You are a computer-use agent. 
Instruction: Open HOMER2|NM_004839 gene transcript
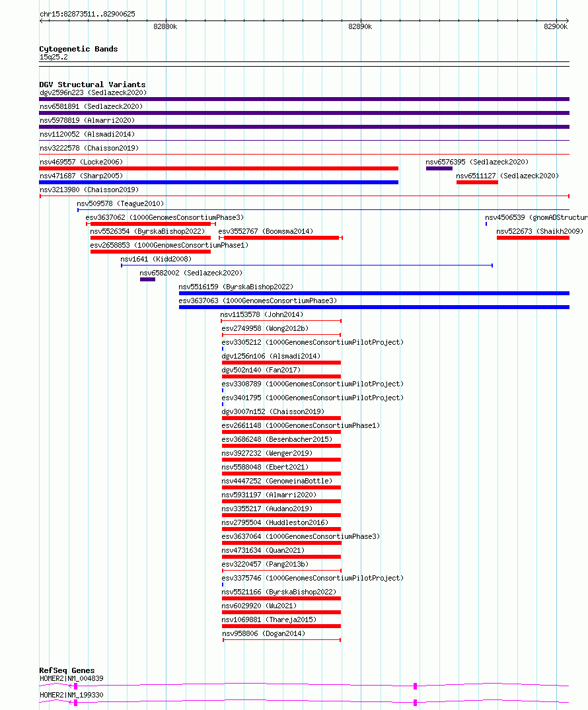(x=71, y=679)
